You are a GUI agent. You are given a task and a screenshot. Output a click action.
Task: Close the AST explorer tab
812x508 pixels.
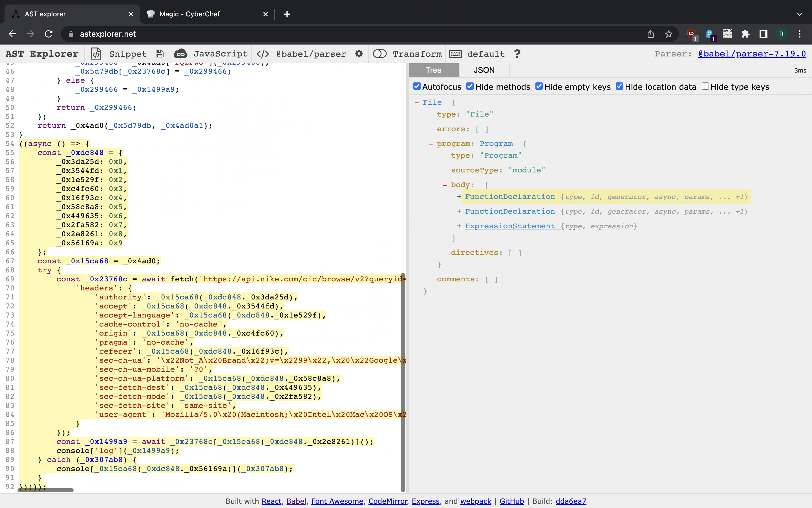click(131, 14)
